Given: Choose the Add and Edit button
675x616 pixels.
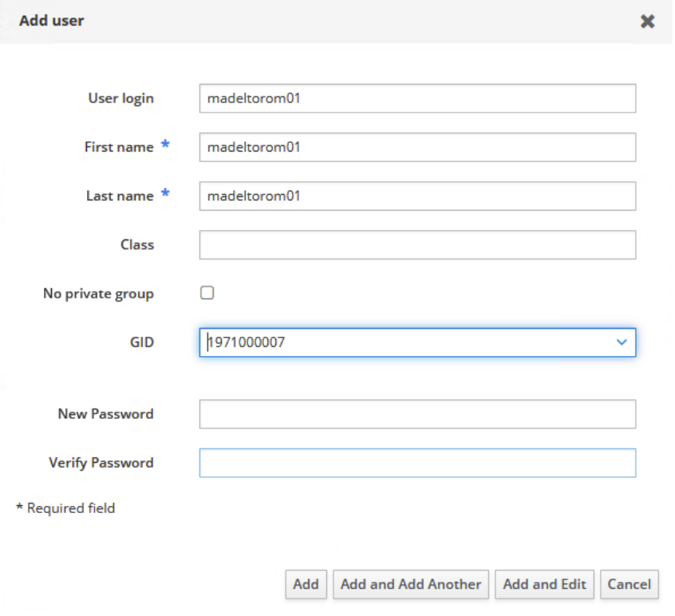Looking at the screenshot, I should [x=544, y=584].
